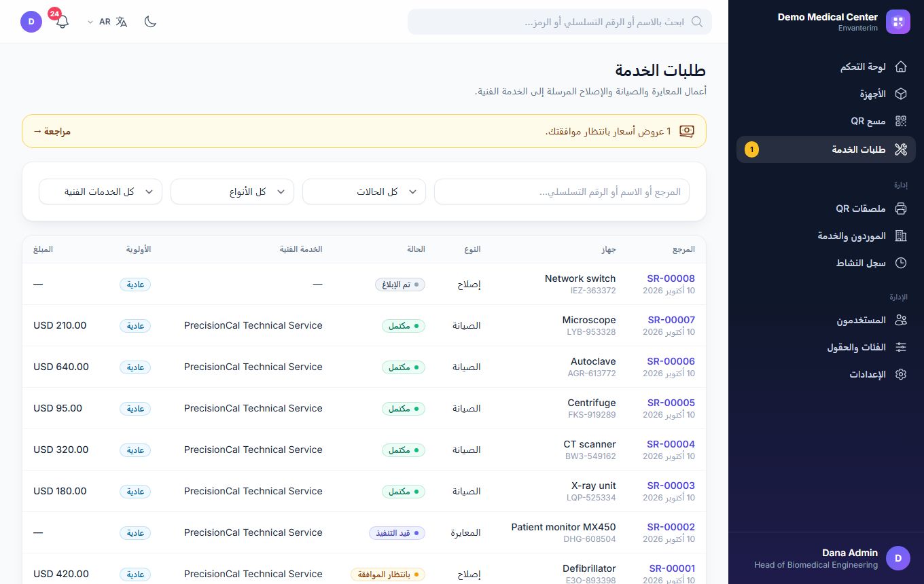Click the مراجعة link in the banner
924x584 pixels.
click(x=52, y=131)
